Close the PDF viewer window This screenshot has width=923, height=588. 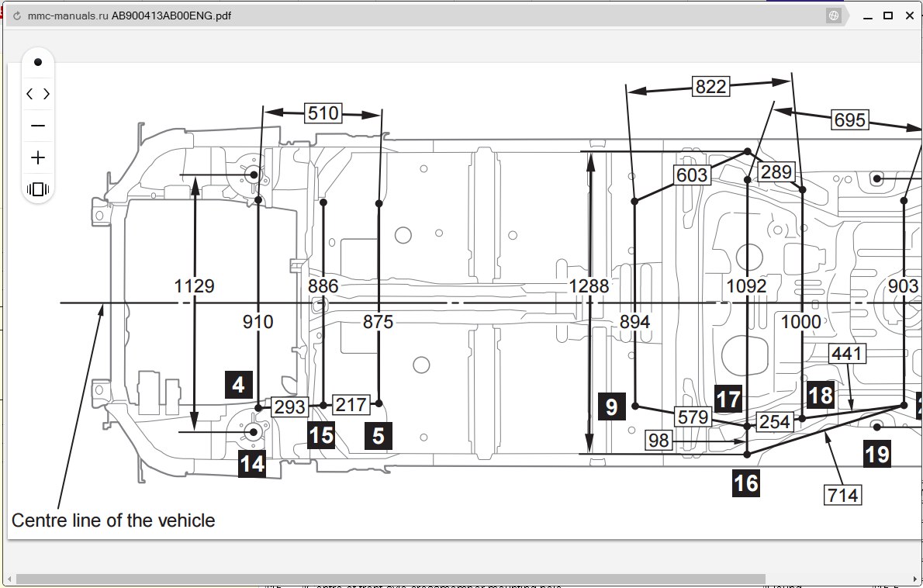[x=909, y=16]
